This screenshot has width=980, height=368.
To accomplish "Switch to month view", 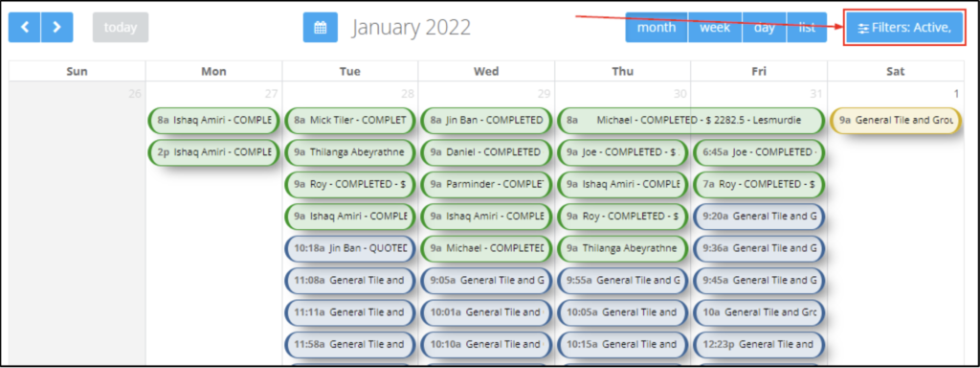I will (x=657, y=28).
